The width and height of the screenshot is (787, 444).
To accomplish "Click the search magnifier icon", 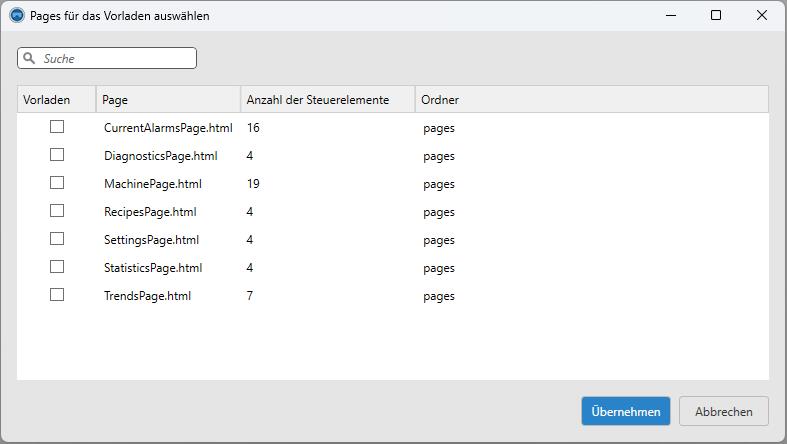I will pyautogui.click(x=29, y=58).
